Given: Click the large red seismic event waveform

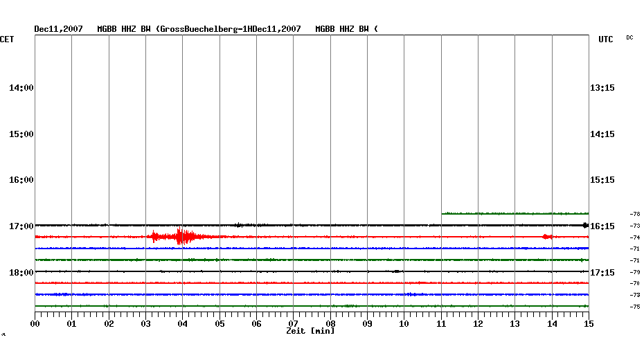Looking at the screenshot, I should click(181, 237).
